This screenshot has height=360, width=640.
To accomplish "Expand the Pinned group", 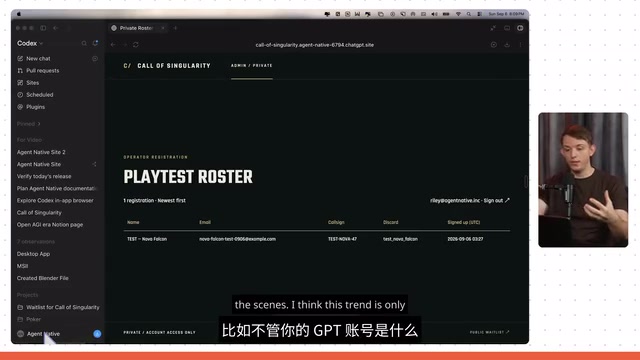I will [29, 124].
